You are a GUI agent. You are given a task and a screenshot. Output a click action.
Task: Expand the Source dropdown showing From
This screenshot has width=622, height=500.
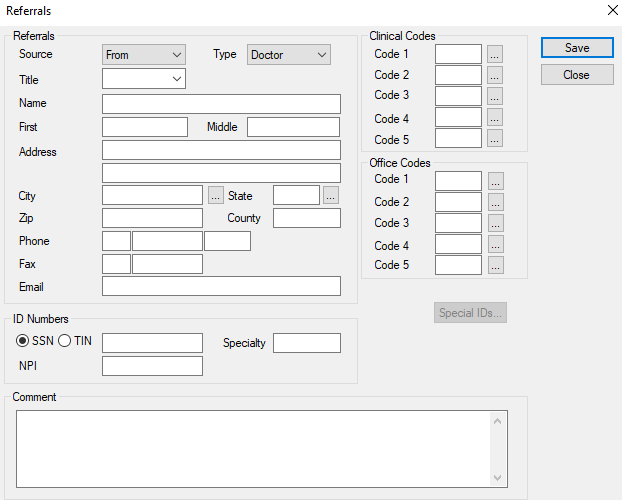tap(144, 55)
